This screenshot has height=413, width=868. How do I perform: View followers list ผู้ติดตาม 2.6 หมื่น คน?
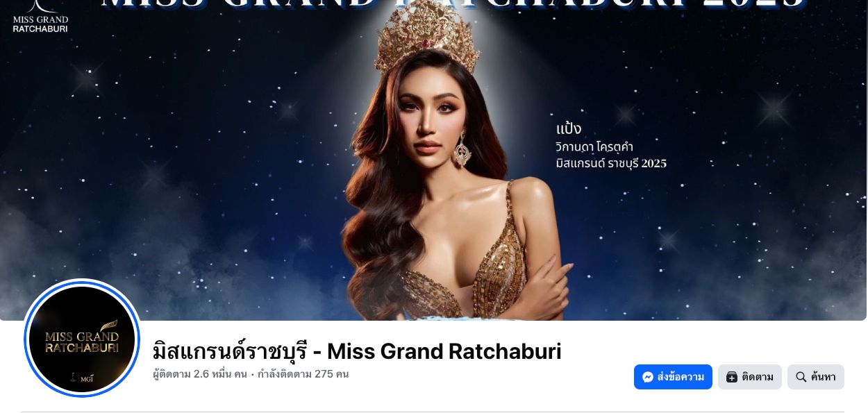tap(200, 374)
